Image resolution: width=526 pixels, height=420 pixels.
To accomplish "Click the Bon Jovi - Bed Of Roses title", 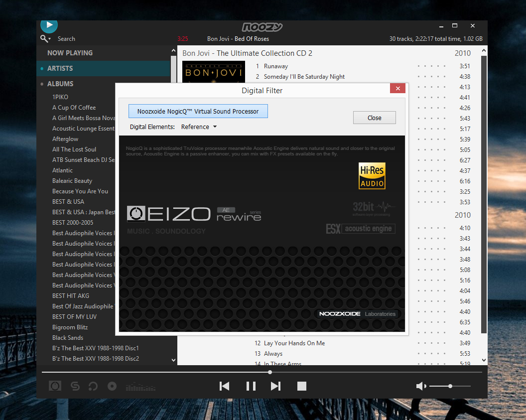I will 238,39.
